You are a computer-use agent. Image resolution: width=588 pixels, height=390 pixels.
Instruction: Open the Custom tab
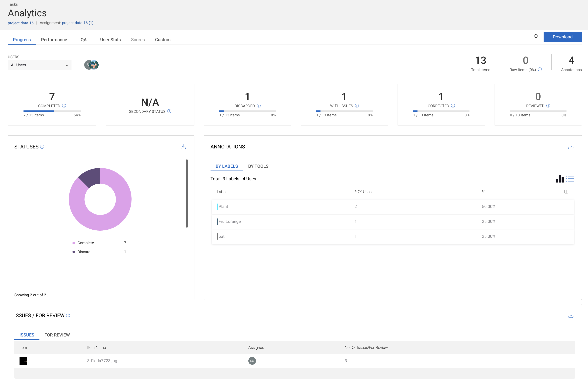[163, 40]
